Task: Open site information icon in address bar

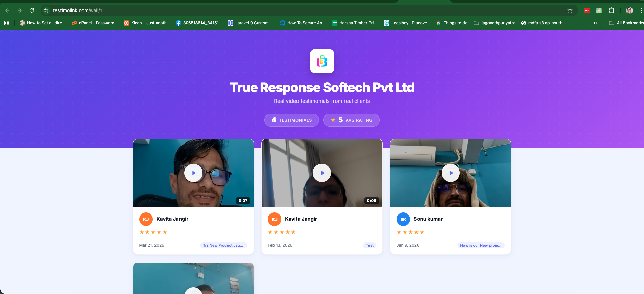Action: (46, 10)
